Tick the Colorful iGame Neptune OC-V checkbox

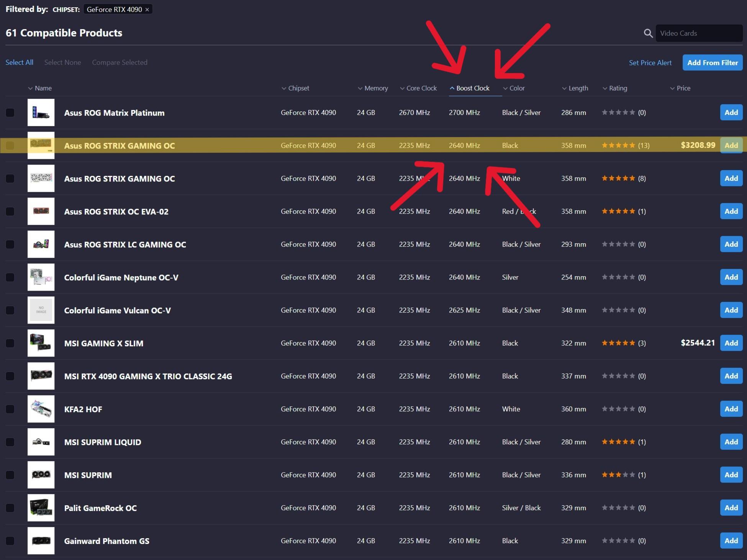coord(10,277)
